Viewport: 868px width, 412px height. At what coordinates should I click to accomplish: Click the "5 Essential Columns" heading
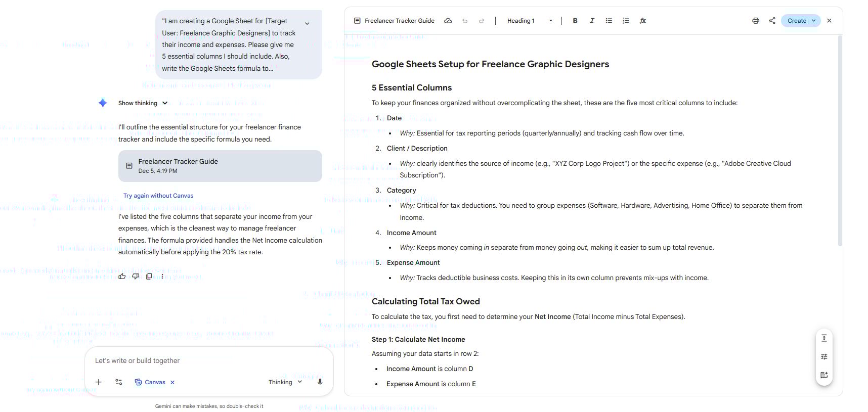(x=412, y=87)
